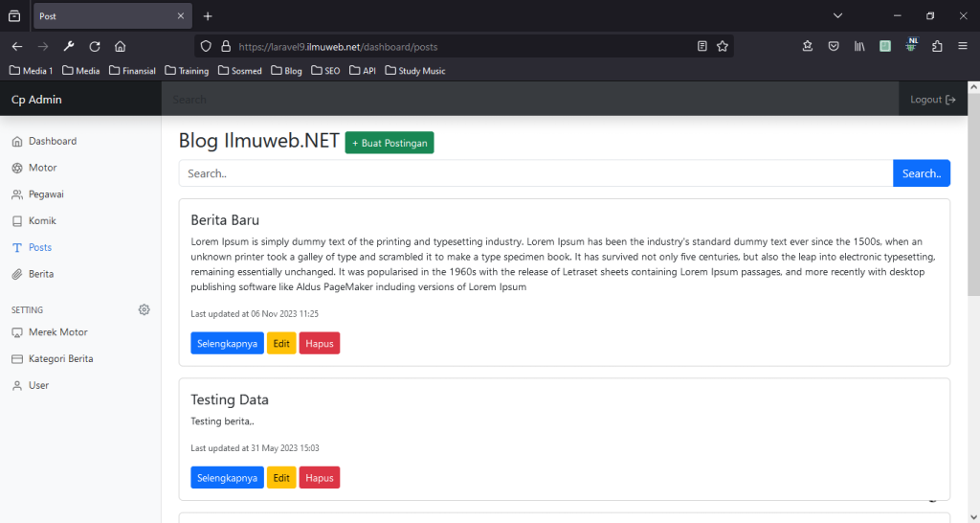
Task: Click Logout in the top bar
Action: [x=932, y=100]
